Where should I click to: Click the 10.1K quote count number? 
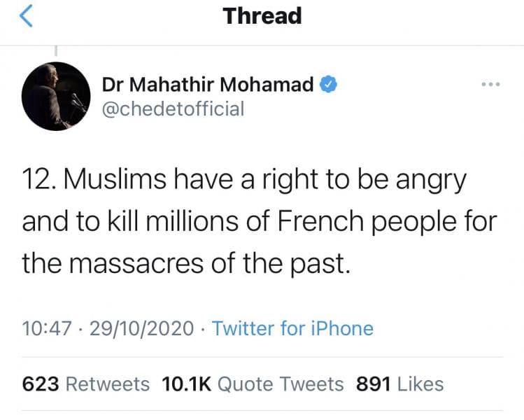(x=186, y=384)
